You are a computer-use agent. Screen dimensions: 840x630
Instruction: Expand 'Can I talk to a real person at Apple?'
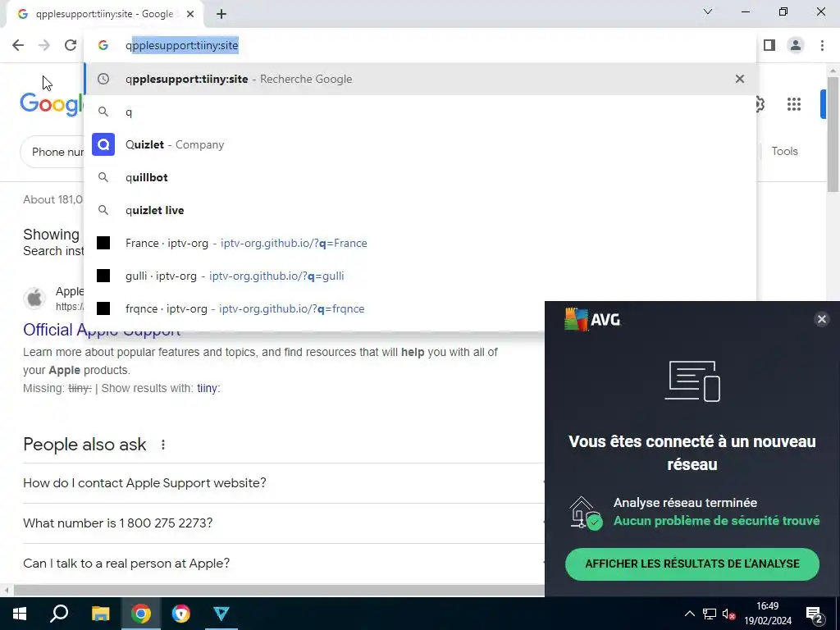click(284, 564)
